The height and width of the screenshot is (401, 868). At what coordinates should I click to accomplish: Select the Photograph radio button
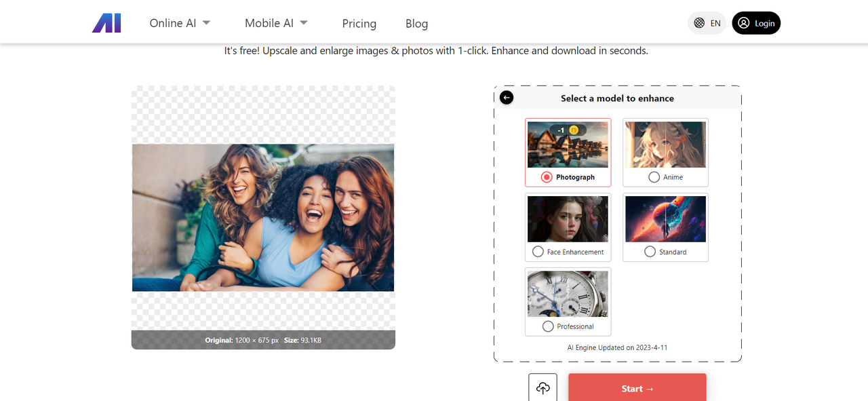[547, 177]
